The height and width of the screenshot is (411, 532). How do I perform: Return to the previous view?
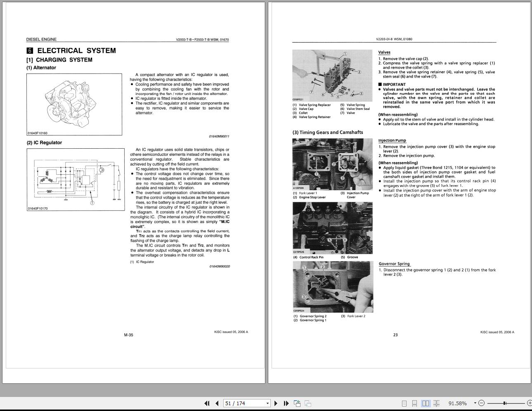[297, 403]
